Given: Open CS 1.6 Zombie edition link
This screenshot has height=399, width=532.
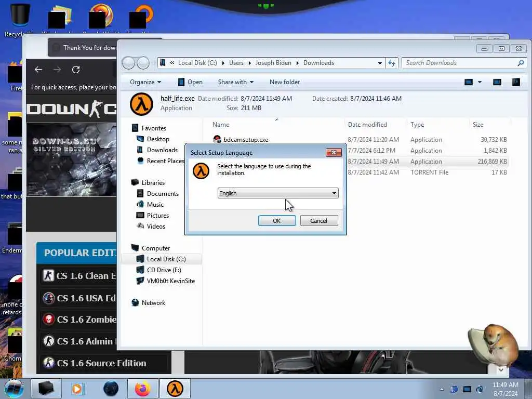Looking at the screenshot, I should 79,320.
